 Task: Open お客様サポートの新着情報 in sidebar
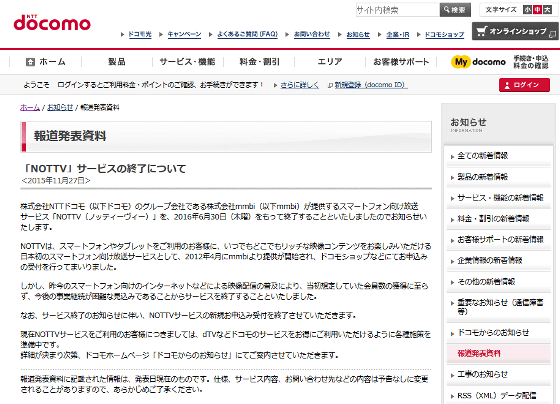[498, 240]
